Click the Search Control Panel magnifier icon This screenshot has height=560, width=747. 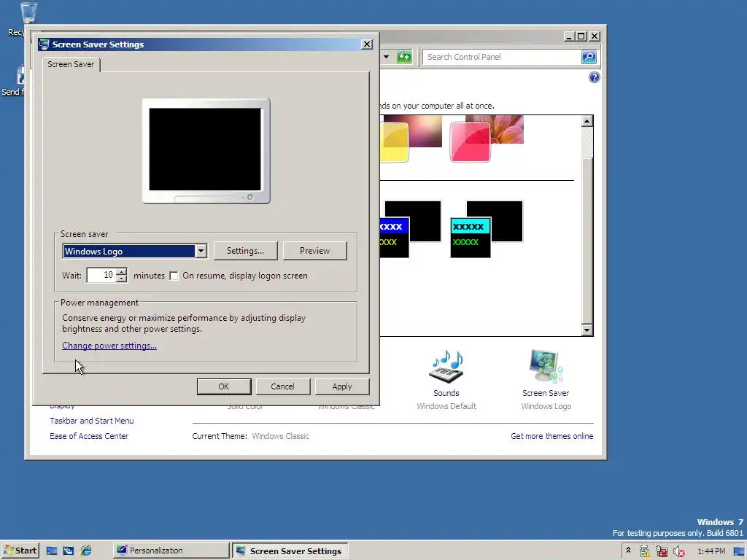tap(589, 57)
